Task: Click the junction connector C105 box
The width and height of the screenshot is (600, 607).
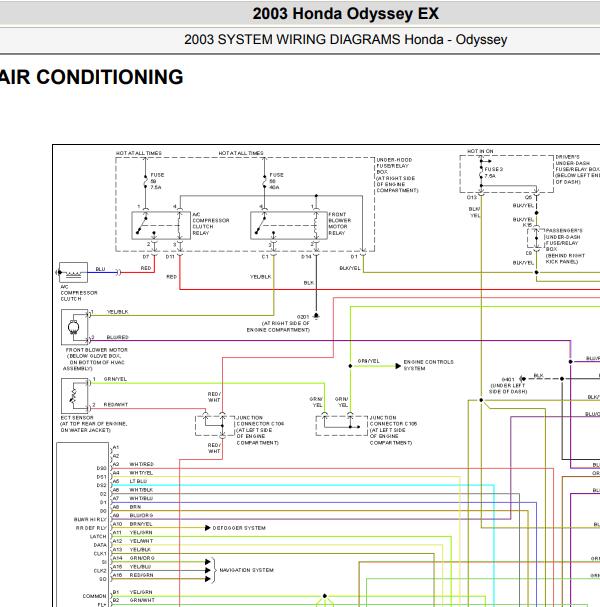Action: (341, 426)
